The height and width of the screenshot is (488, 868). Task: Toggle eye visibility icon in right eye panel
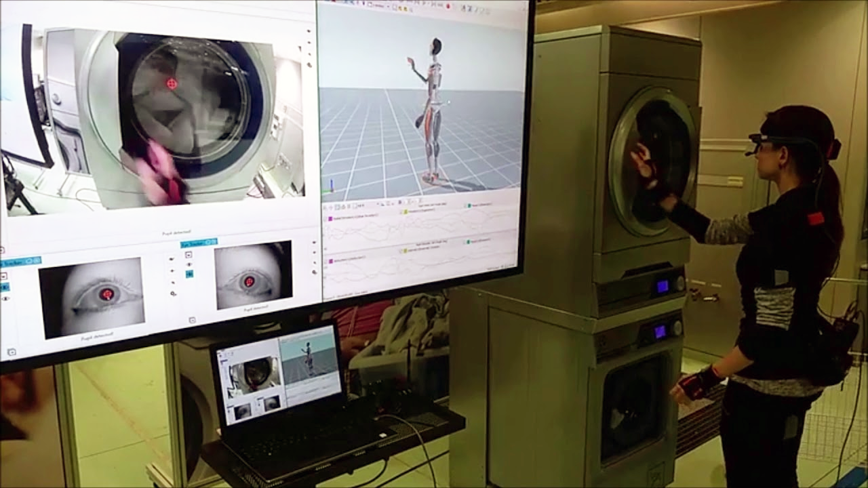click(189, 264)
